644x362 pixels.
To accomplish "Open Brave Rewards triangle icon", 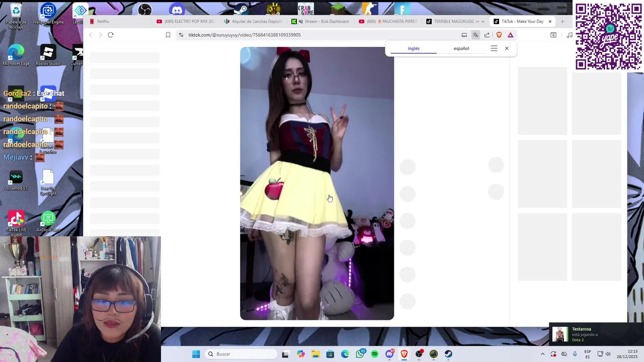I will (x=511, y=35).
